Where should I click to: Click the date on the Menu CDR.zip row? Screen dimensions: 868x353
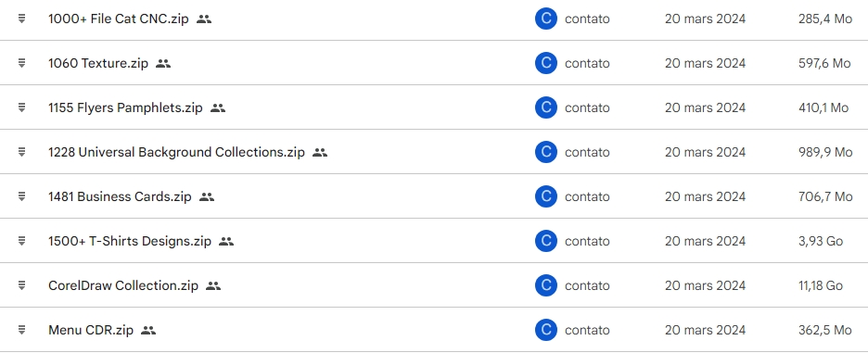pos(705,331)
